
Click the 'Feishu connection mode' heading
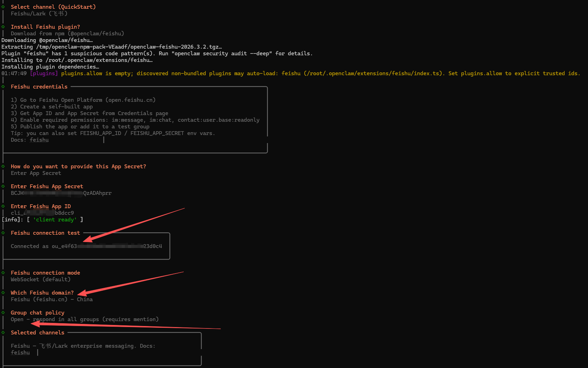45,273
